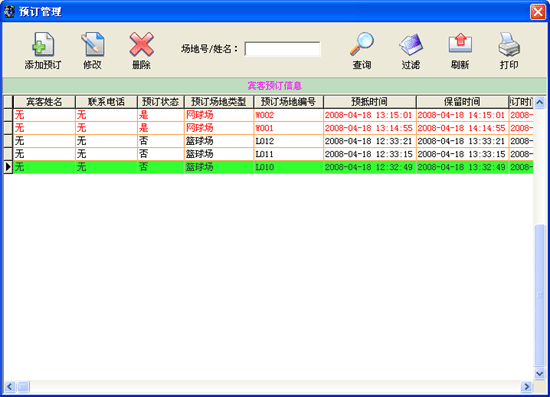Click the 预订场地编号 column header
Viewport: 550px width, 397px height.
(x=288, y=102)
